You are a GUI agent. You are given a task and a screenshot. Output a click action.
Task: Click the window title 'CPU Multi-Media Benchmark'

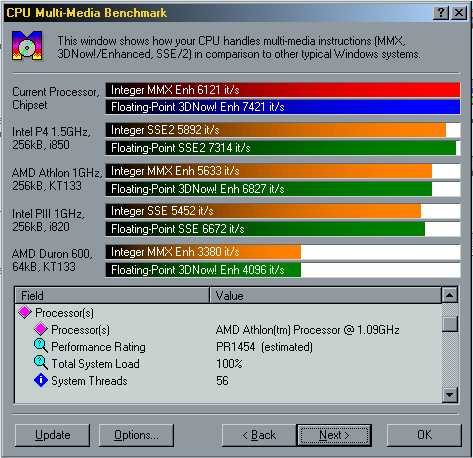pos(86,13)
